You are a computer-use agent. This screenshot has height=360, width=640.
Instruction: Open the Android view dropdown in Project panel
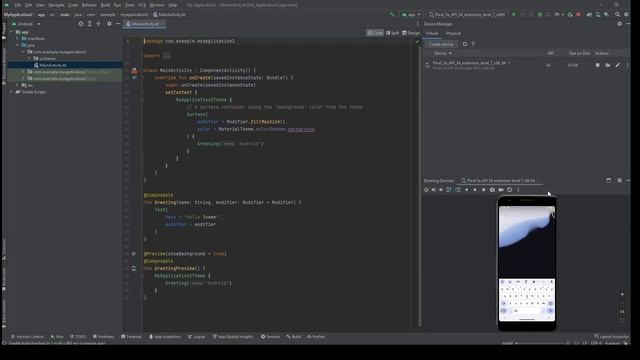26,24
